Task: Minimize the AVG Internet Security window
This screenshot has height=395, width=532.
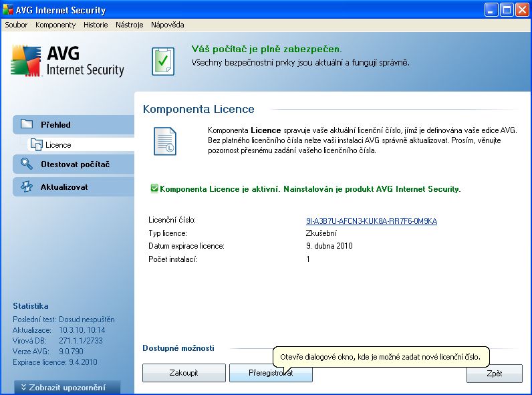Action: [x=491, y=10]
